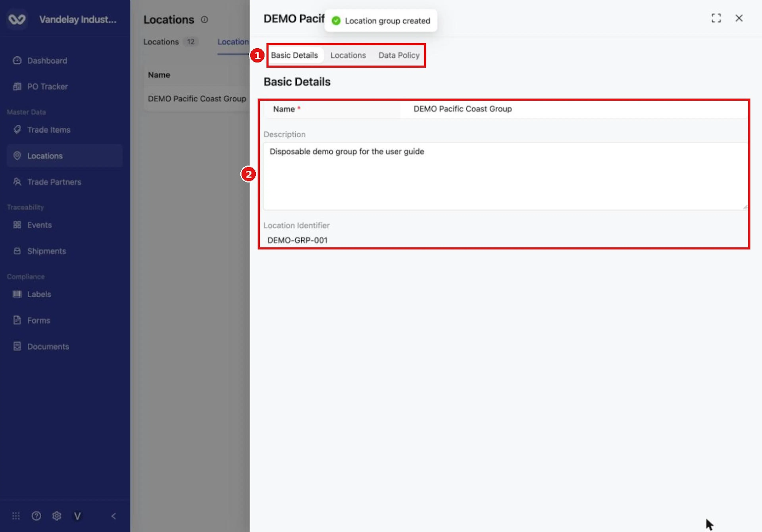
Task: Click the Description text area
Action: [x=505, y=176]
